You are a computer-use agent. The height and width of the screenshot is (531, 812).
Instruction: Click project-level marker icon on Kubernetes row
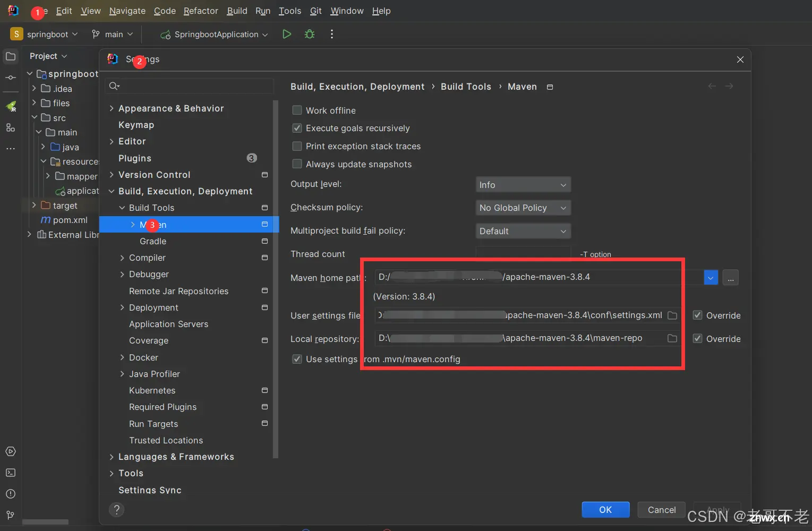264,390
